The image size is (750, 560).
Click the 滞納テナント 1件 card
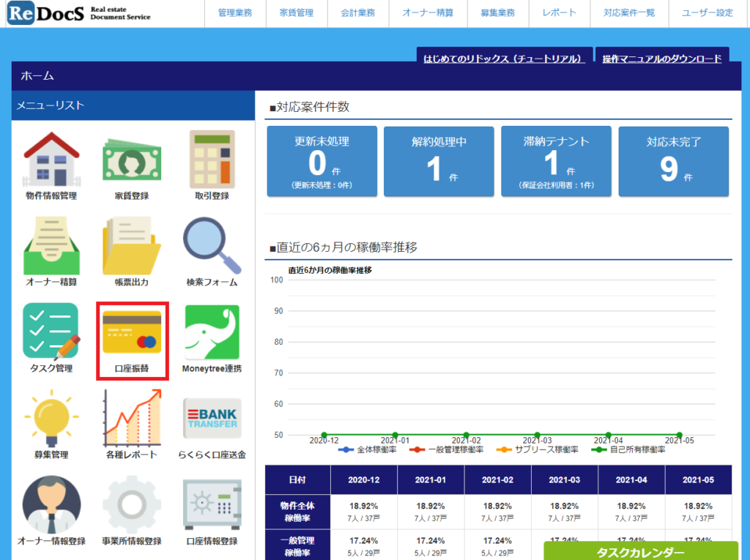click(x=556, y=162)
